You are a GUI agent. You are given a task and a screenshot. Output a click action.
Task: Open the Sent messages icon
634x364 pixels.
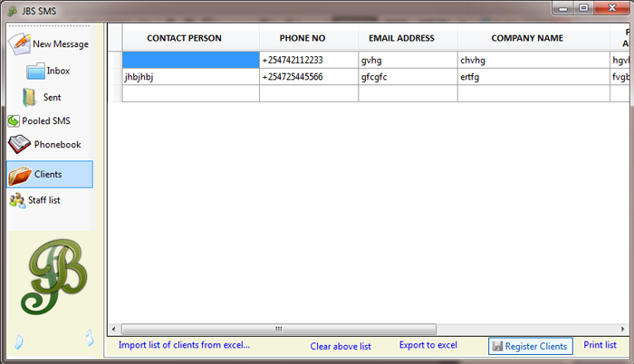(x=30, y=97)
